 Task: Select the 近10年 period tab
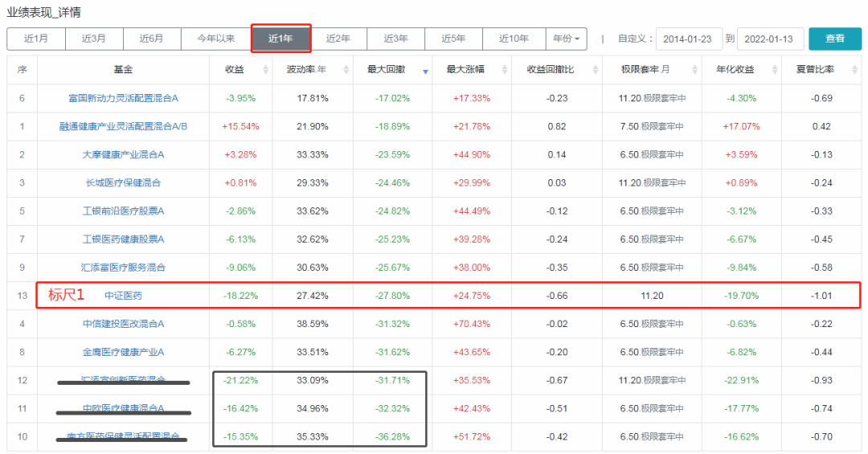coord(514,39)
